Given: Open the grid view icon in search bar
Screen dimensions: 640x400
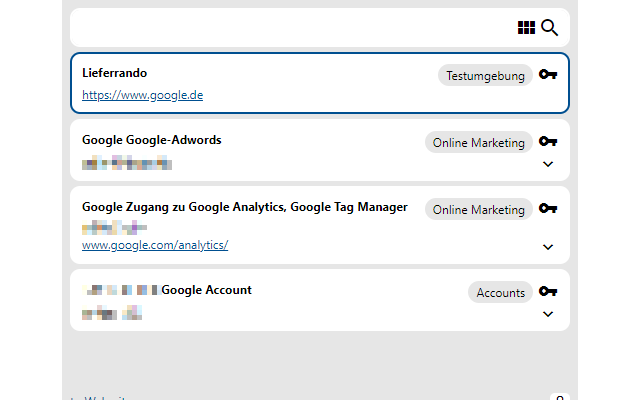Looking at the screenshot, I should [526, 28].
